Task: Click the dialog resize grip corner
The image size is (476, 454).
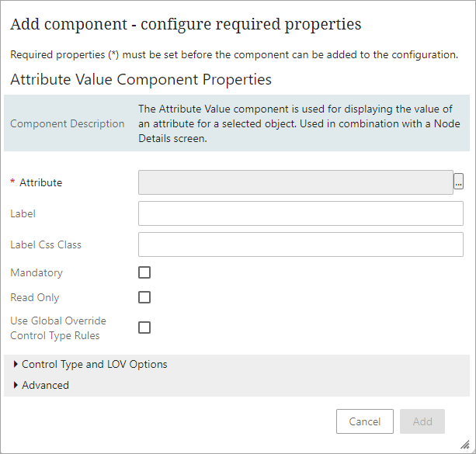Action: pos(465,445)
